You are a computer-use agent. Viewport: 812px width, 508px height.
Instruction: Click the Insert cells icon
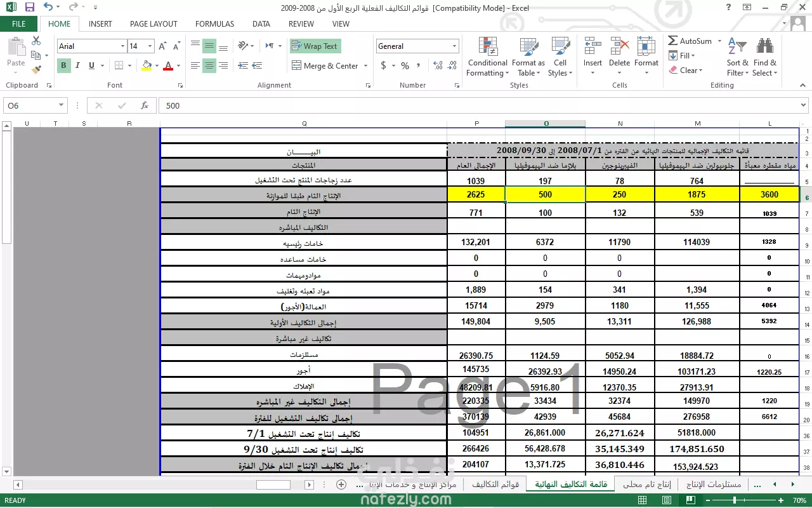[x=593, y=57]
